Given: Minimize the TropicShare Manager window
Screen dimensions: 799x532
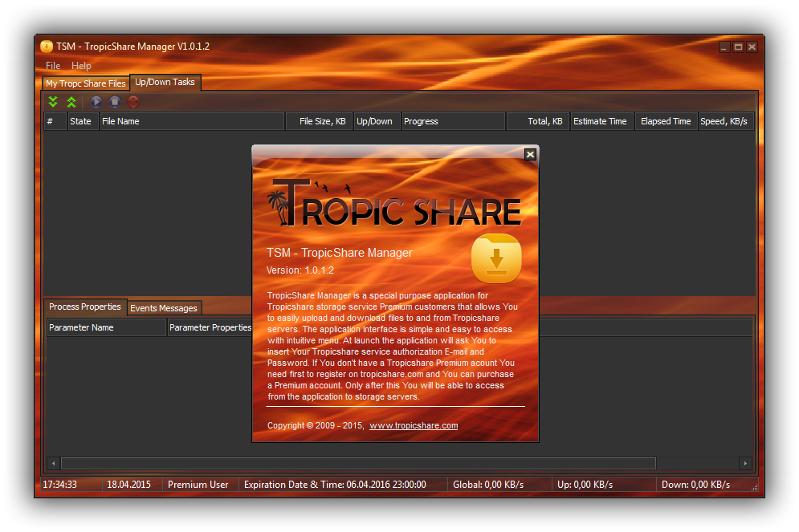Looking at the screenshot, I should 724,47.
